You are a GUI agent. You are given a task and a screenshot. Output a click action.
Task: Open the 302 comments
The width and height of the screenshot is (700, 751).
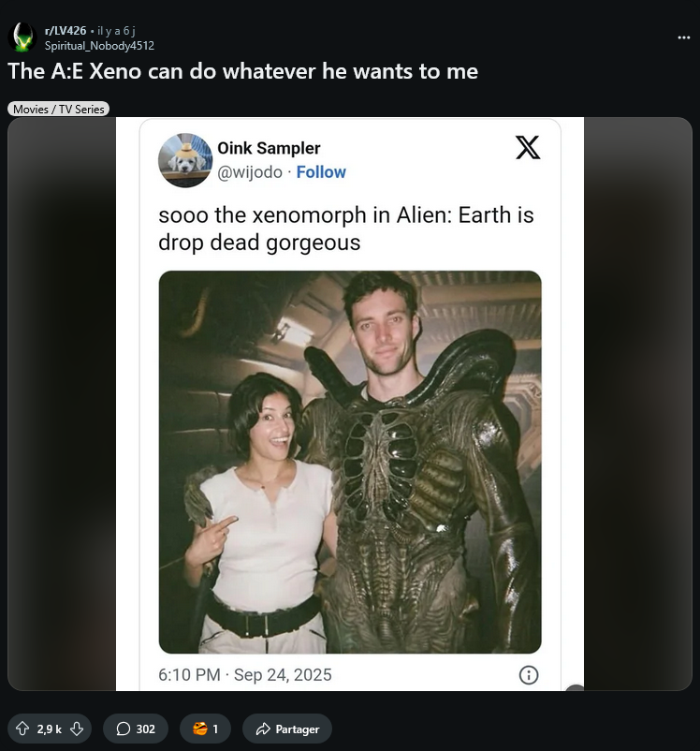pos(136,729)
